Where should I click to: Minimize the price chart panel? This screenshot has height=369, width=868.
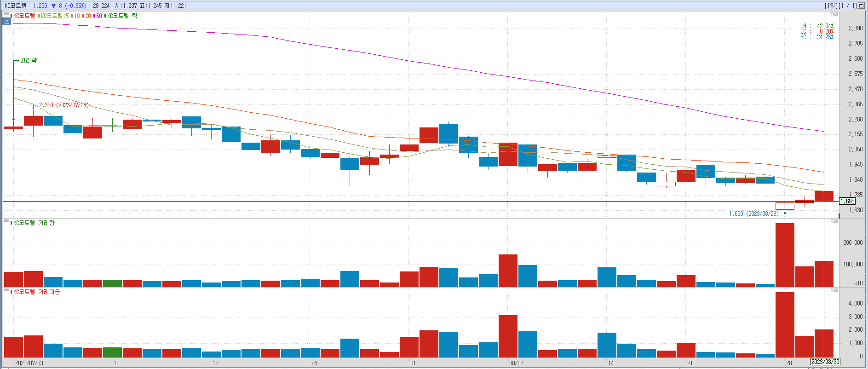click(832, 14)
